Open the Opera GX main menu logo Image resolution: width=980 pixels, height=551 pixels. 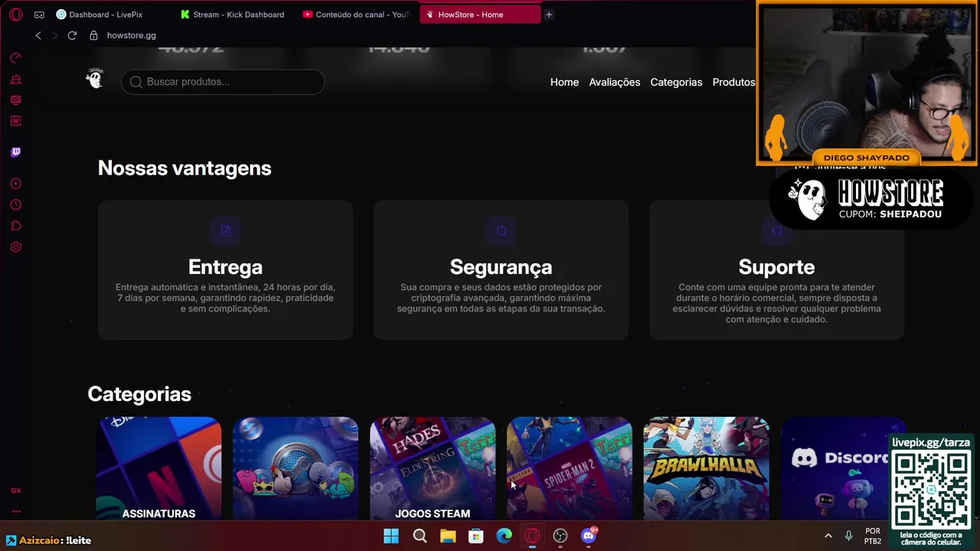coord(16,15)
